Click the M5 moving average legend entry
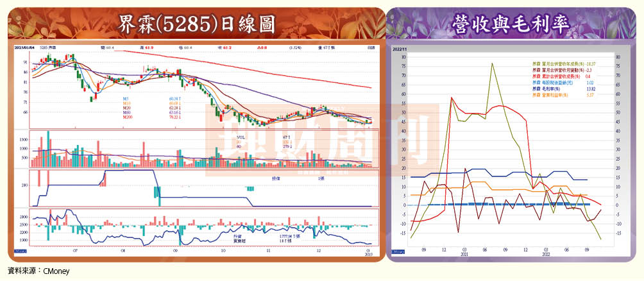Viewport: 644px width, 281px height. 125,99
